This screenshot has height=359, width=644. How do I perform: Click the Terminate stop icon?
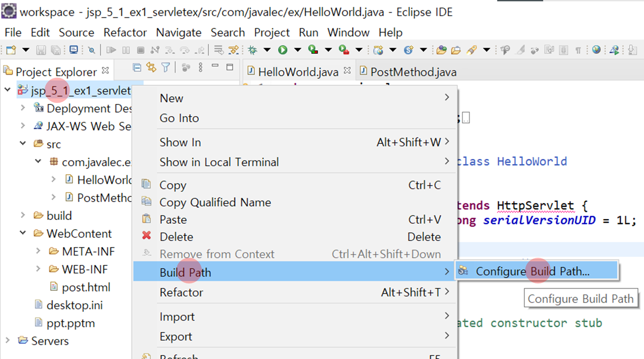[x=141, y=50]
